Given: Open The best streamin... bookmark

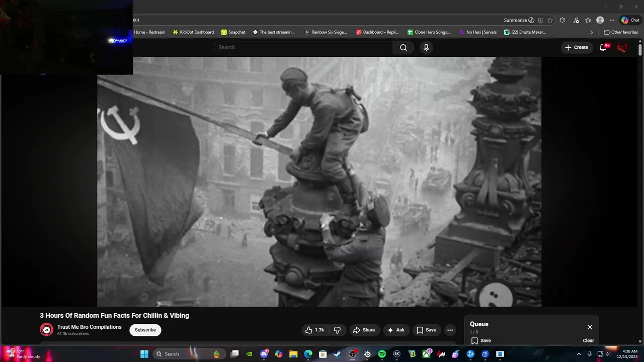Looking at the screenshot, I should (x=274, y=32).
